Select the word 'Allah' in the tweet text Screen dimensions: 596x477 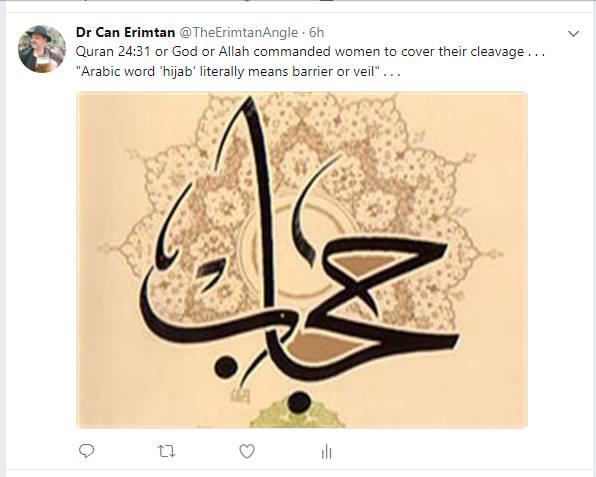click(x=234, y=51)
